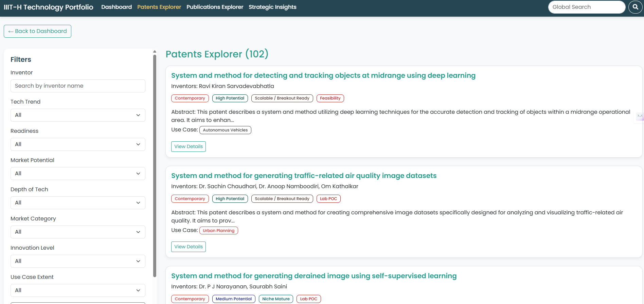This screenshot has height=304, width=644.
Task: View details of the air quality datasets patent
Action: pos(189,247)
